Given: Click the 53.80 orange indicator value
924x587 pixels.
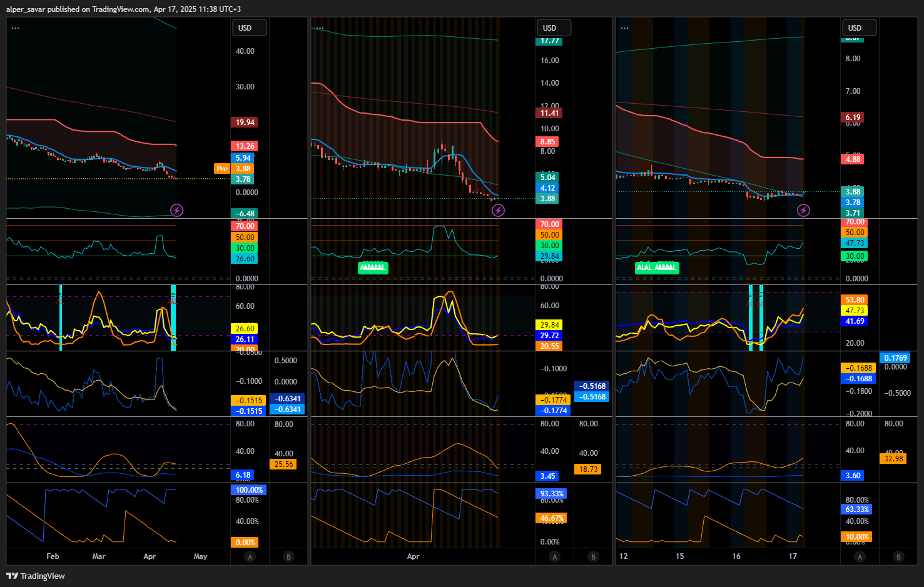Looking at the screenshot, I should [x=855, y=300].
